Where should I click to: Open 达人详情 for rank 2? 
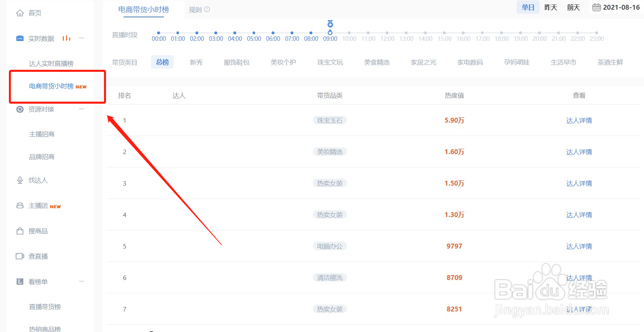pyautogui.click(x=579, y=152)
